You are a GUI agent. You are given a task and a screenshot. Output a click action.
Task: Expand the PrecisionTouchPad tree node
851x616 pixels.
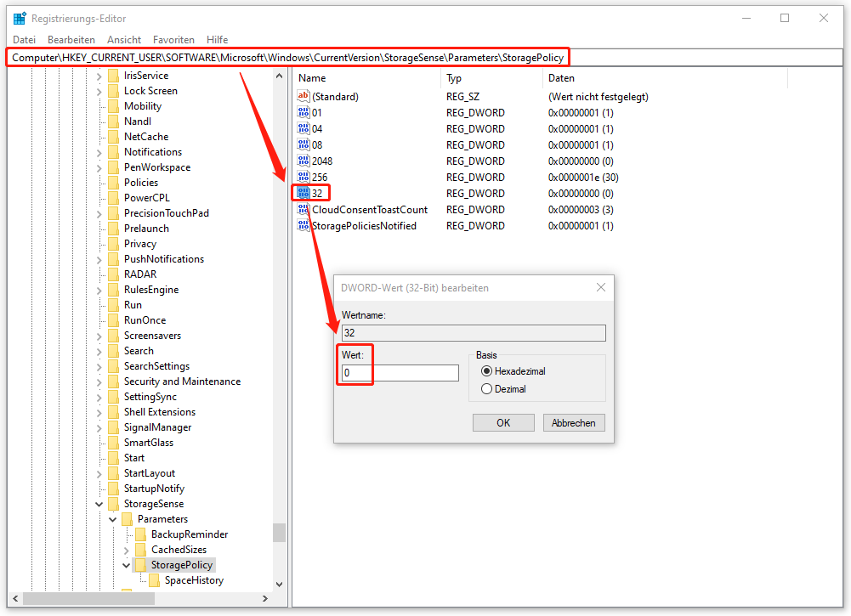pyautogui.click(x=99, y=214)
